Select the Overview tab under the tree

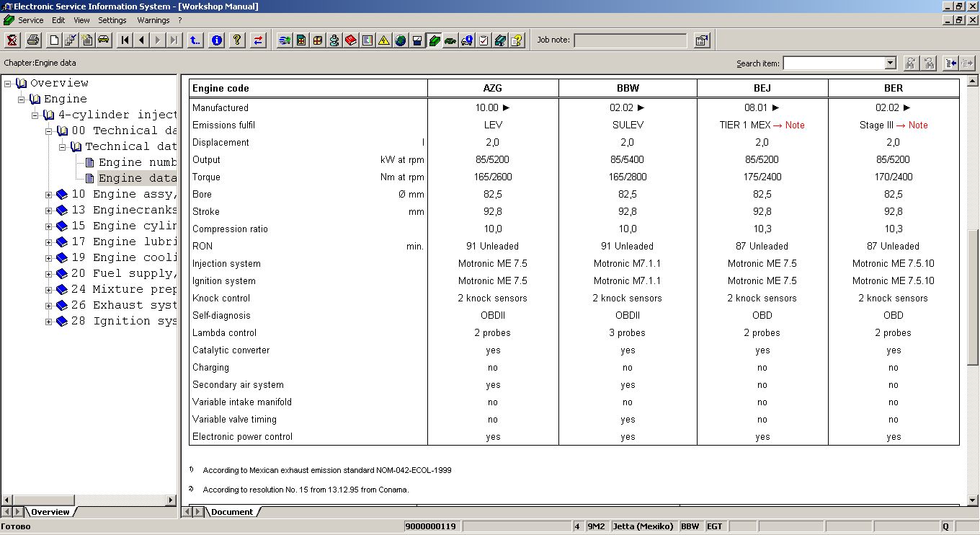(x=50, y=512)
